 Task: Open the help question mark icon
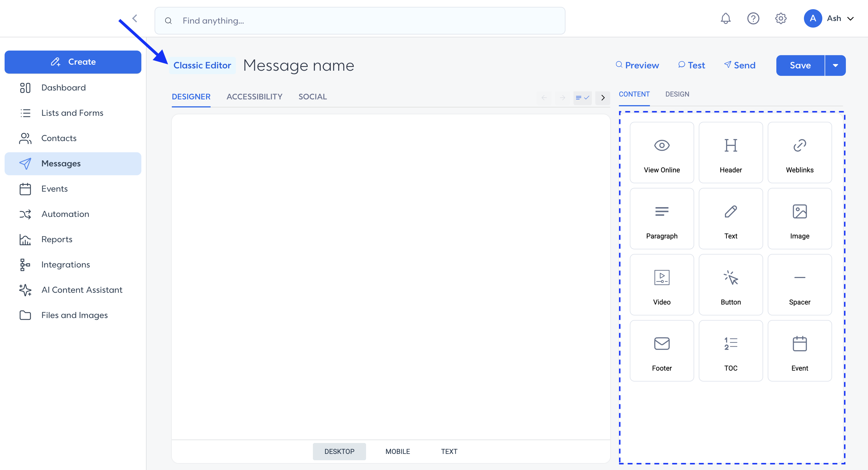coord(753,19)
